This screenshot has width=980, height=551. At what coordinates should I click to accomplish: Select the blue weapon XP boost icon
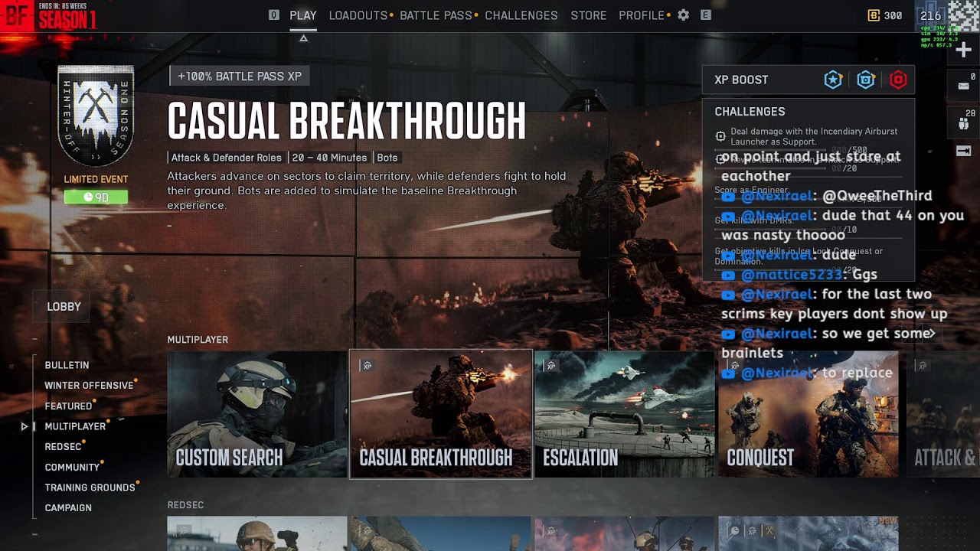(x=866, y=80)
